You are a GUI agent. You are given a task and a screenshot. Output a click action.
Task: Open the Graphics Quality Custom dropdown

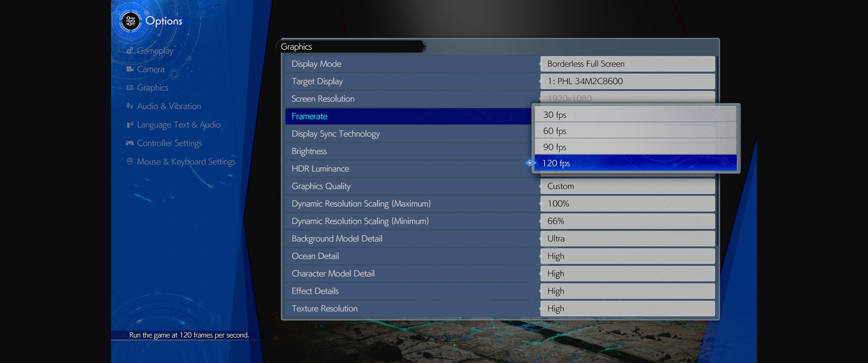click(x=627, y=186)
